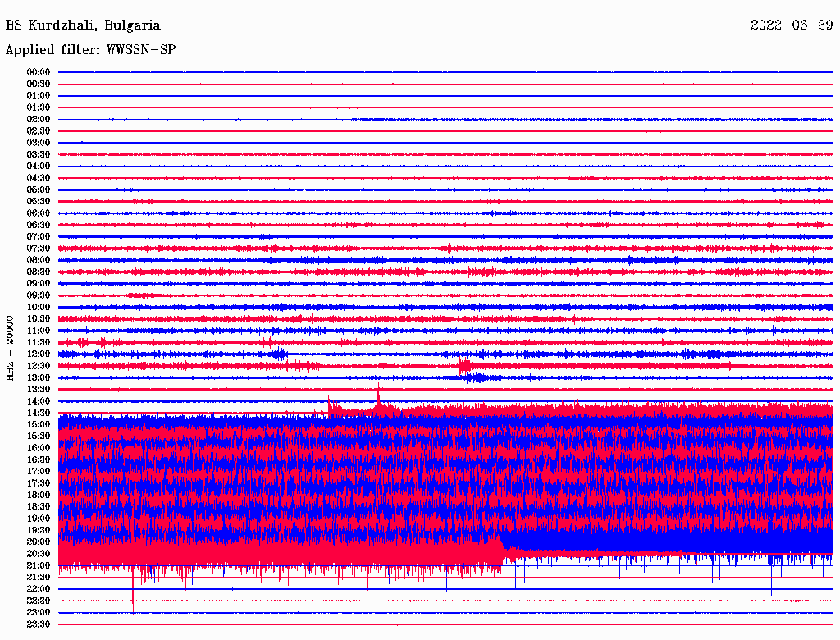Select the 08:30 time label
The width and height of the screenshot is (840, 640).
39,272
